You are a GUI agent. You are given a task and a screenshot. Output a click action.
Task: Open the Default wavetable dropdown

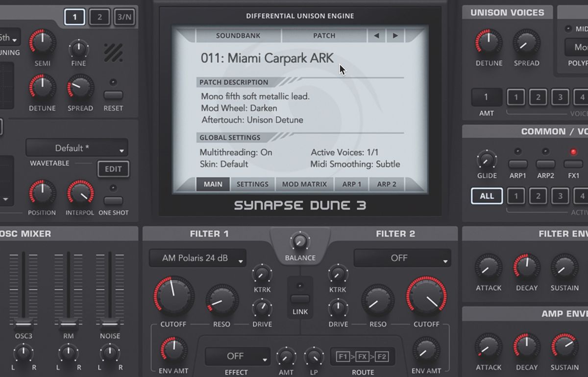coord(76,148)
